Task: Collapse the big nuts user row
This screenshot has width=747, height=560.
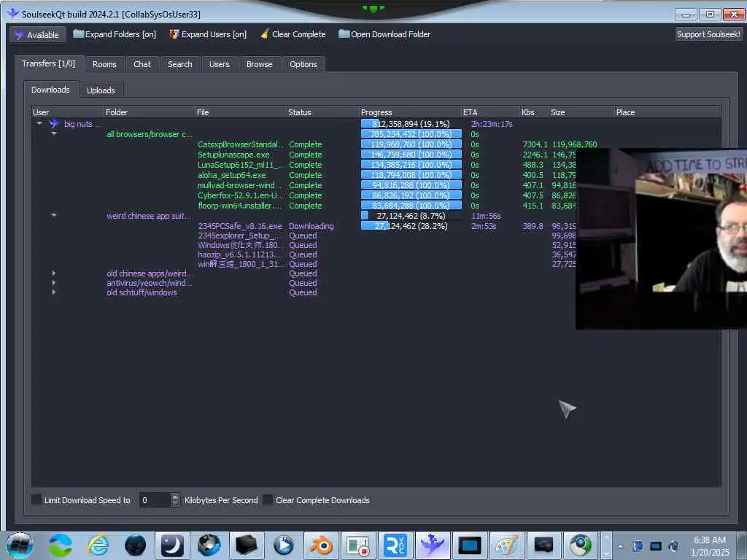Action: pos(39,123)
